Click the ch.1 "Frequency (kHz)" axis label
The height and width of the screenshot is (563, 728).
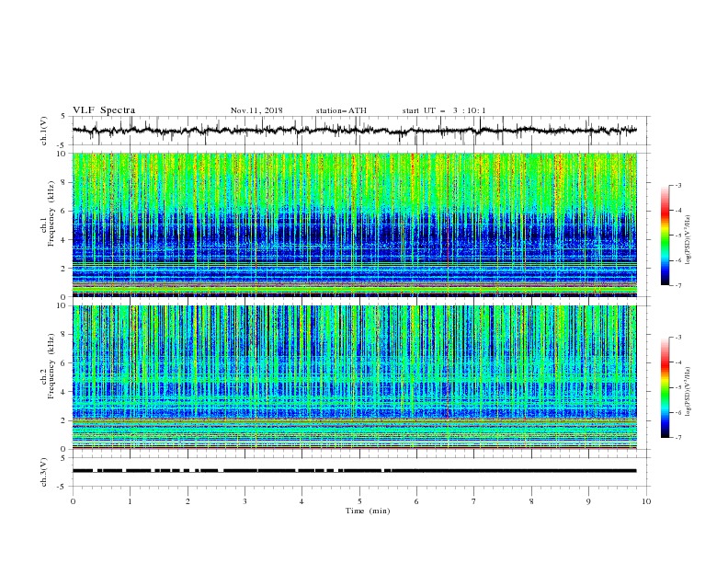51,213
